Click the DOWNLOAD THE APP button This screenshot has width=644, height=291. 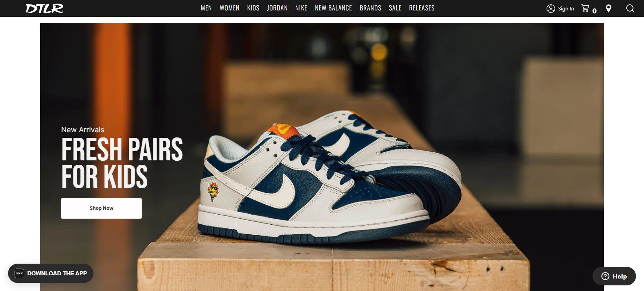(x=51, y=273)
